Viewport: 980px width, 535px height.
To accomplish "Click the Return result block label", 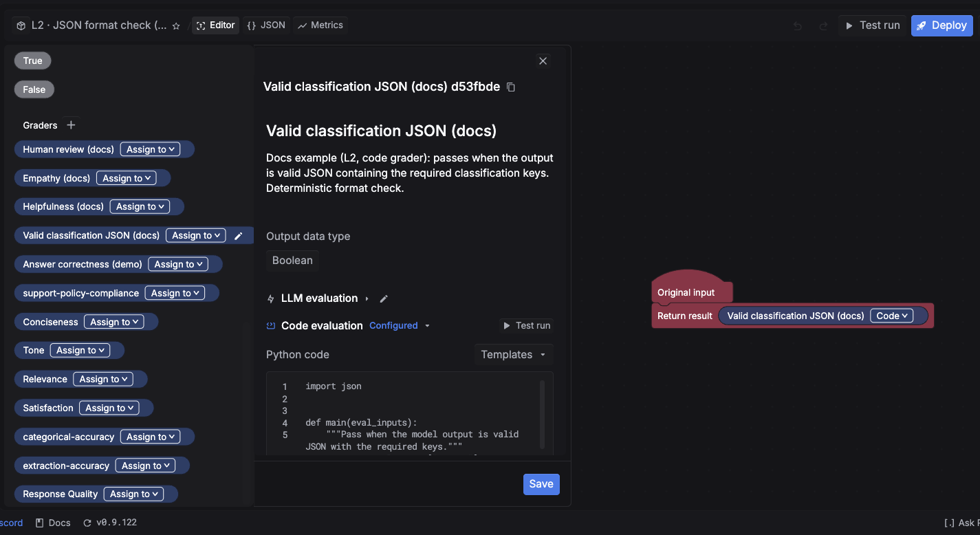I will coord(685,316).
